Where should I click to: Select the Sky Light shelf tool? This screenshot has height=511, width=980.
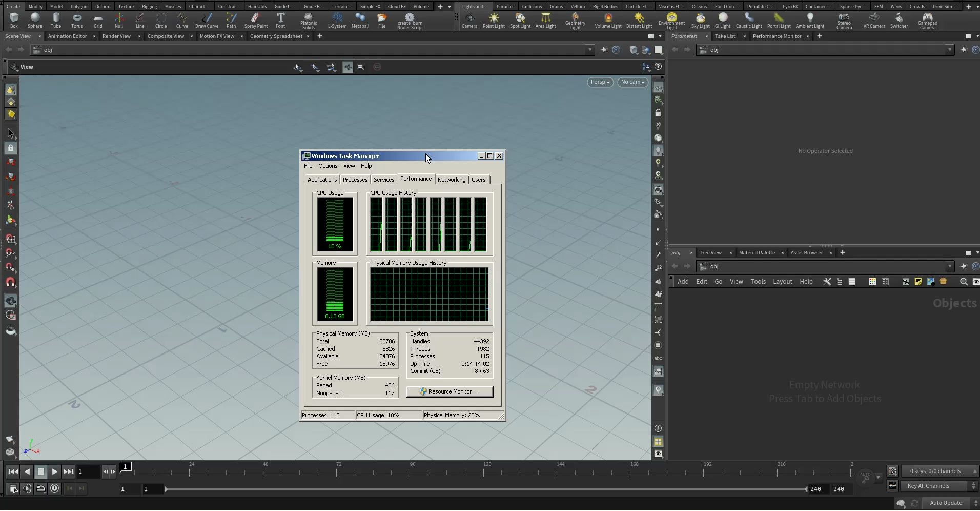pos(700,21)
